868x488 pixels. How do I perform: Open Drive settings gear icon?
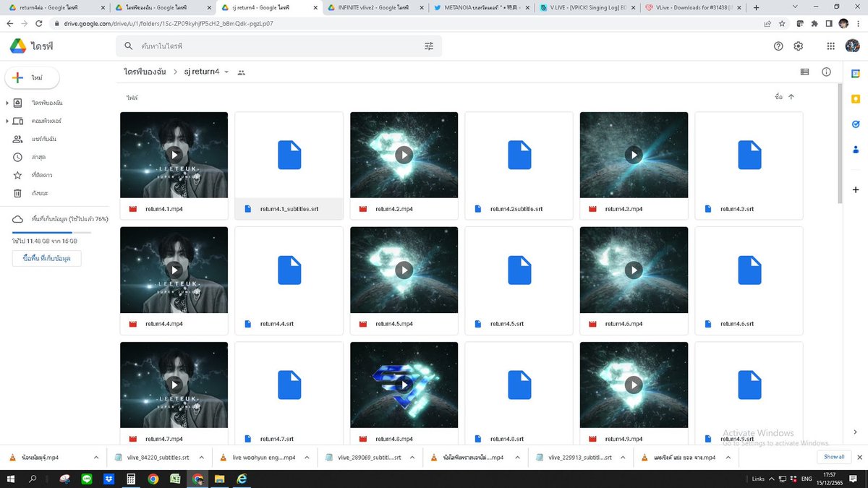pos(799,46)
